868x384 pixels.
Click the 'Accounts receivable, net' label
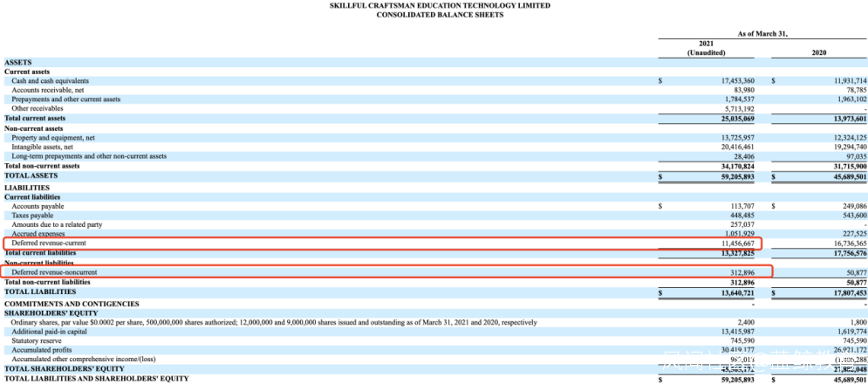tap(47, 90)
